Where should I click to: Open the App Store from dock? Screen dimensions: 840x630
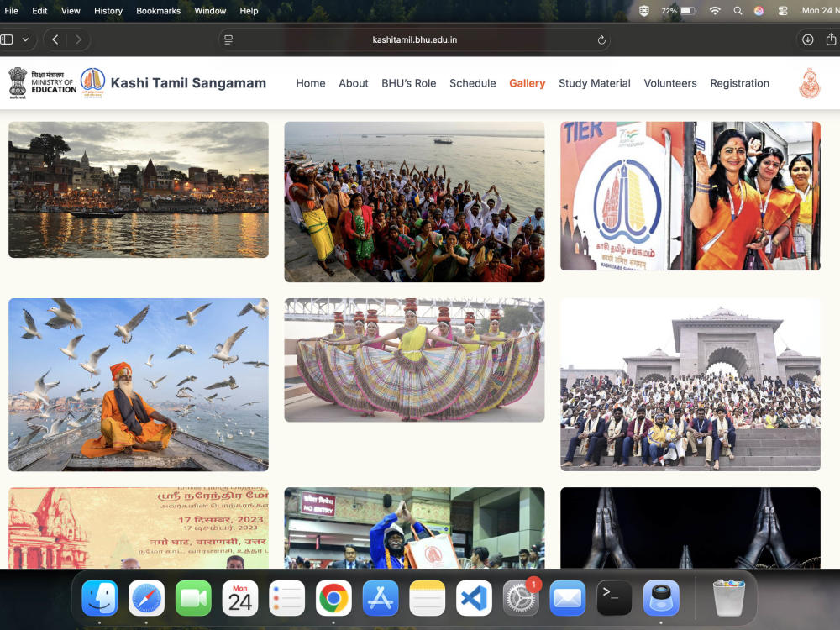pos(381,598)
